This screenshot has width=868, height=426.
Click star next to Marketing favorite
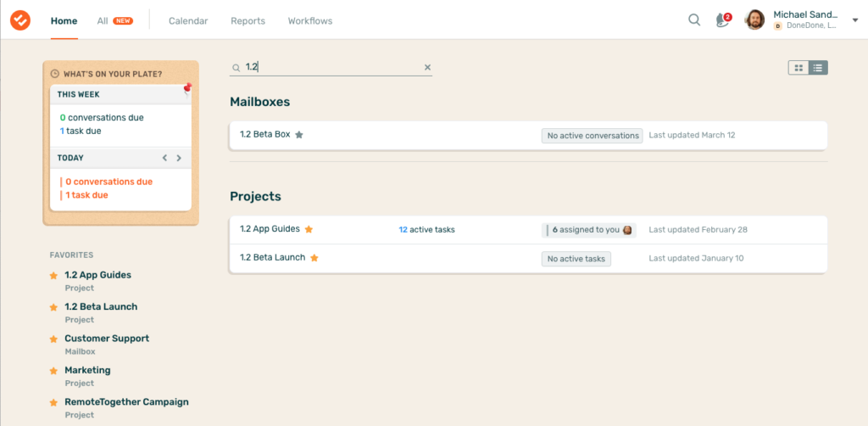point(53,371)
